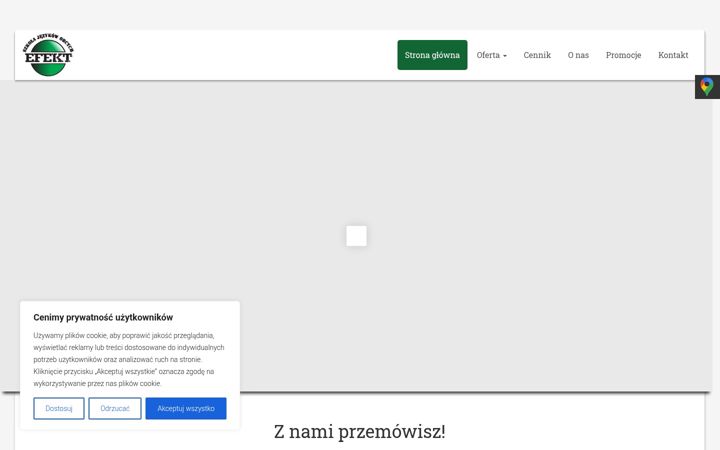Click cookie title Cenimy prywatność użytkowników
Screen dimensions: 720x450
103,317
